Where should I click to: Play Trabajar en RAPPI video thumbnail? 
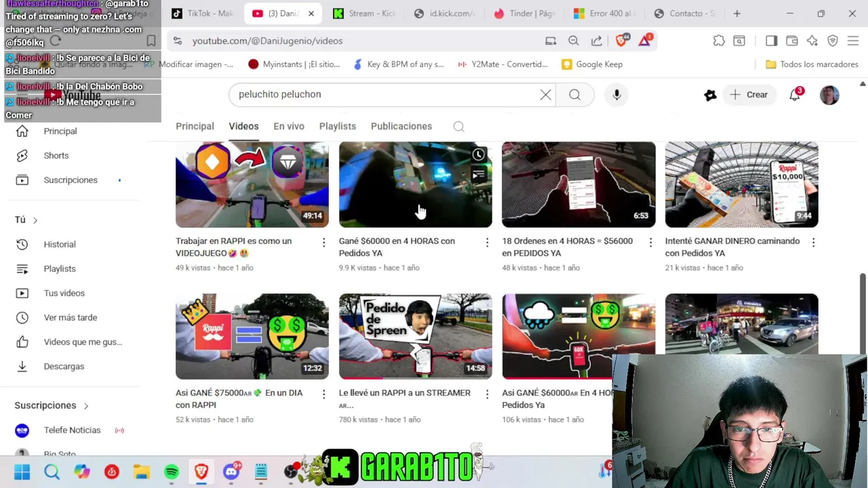(x=252, y=184)
